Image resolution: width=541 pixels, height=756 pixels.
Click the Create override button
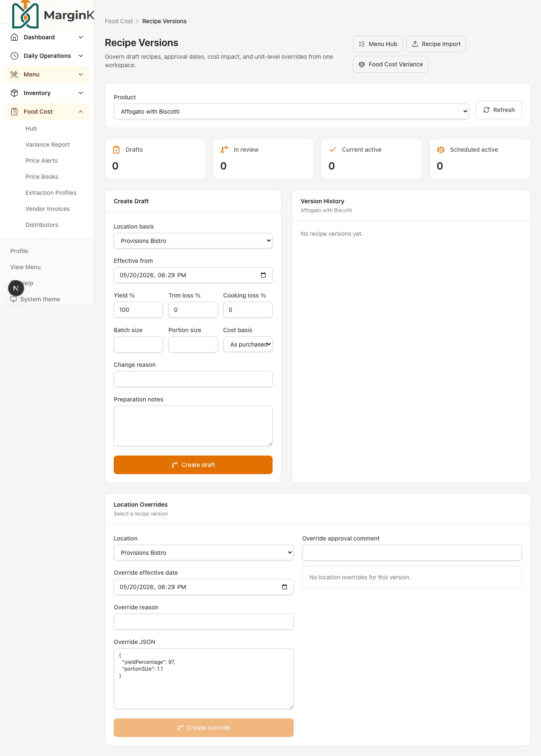click(204, 728)
